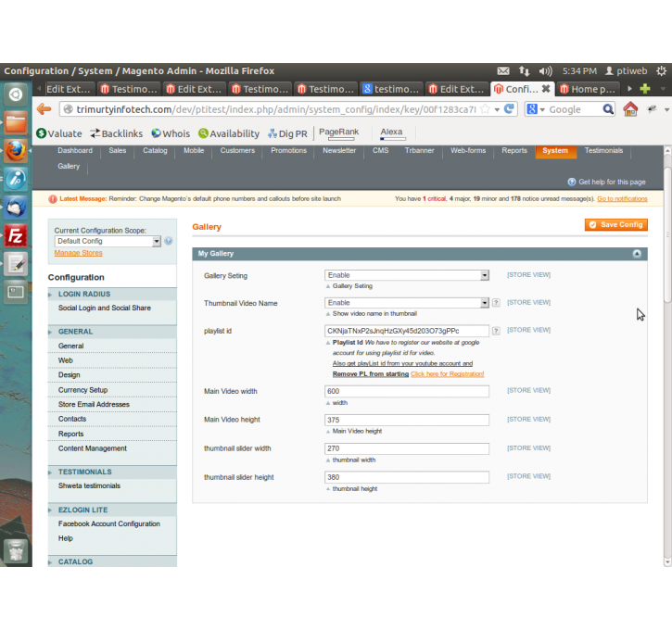Click the scope help icon beside Default Config
This screenshot has width=672, height=630.
point(169,241)
